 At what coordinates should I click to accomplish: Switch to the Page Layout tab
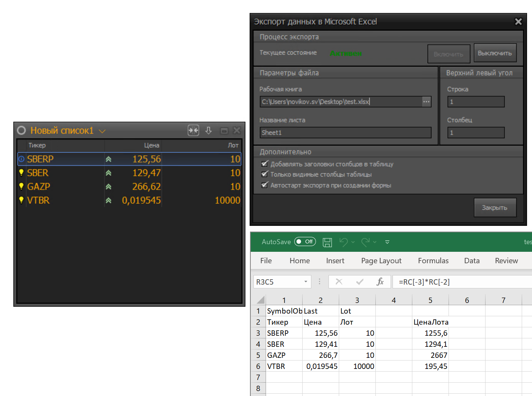point(381,261)
